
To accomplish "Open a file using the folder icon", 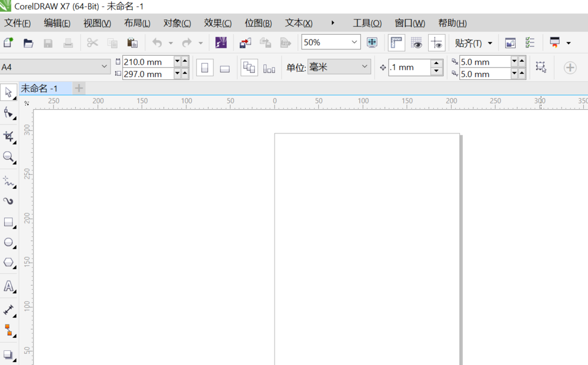I will 28,43.
